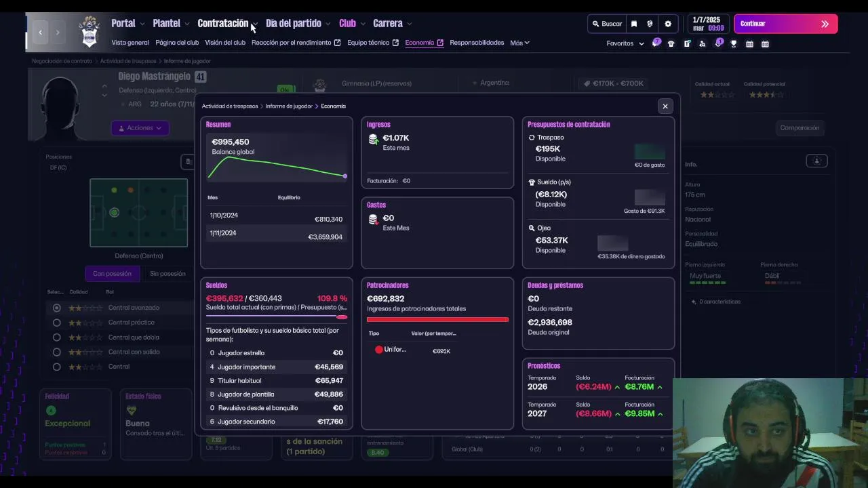Click the shirt icon in favorites bar
This screenshot has width=868, height=488.
(x=671, y=44)
